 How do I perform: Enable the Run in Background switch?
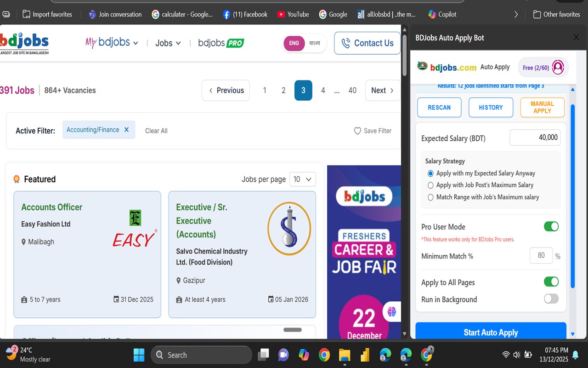click(551, 299)
